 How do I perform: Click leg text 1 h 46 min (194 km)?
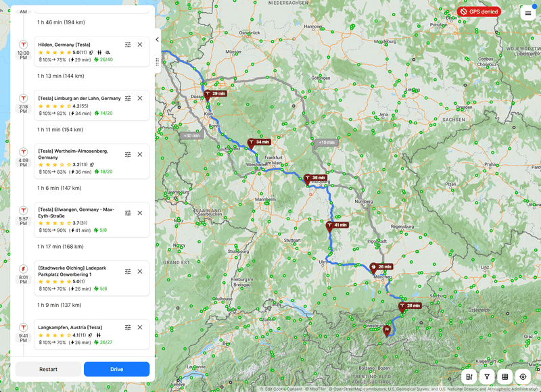click(61, 22)
